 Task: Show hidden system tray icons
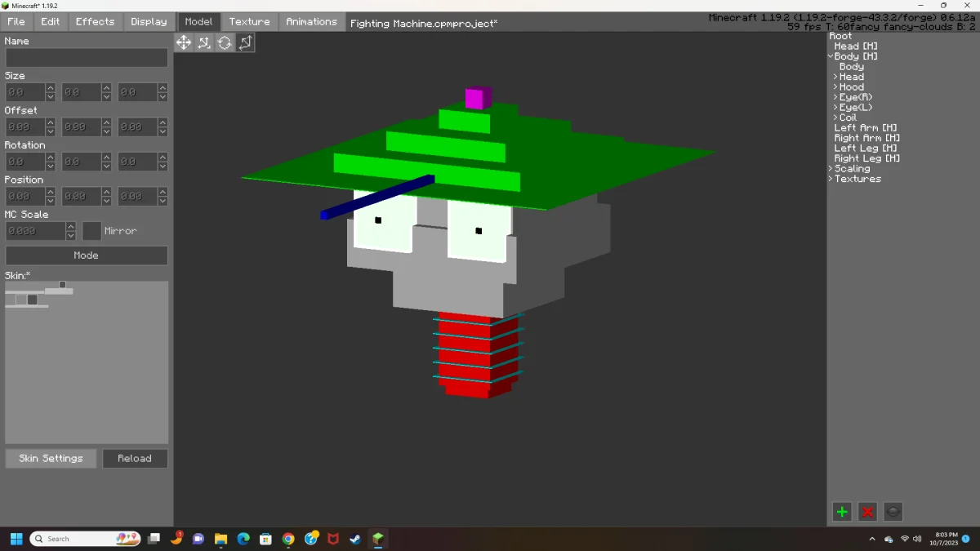pos(872,539)
